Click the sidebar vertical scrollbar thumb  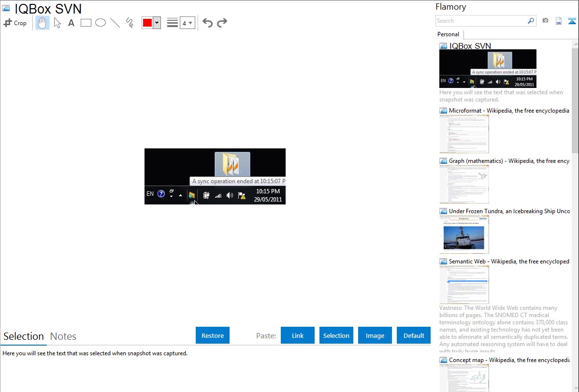coord(575,100)
